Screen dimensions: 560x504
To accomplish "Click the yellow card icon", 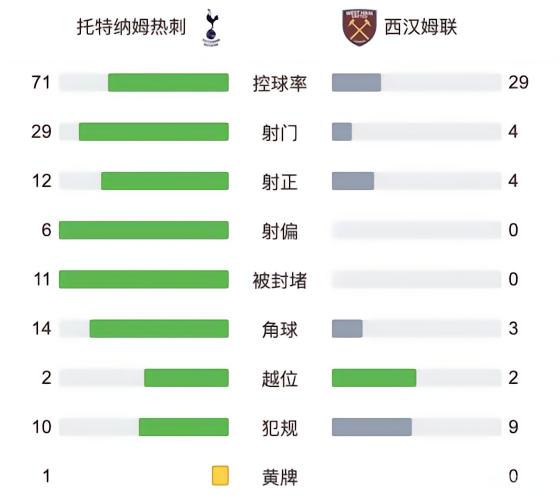I will pos(220,475).
